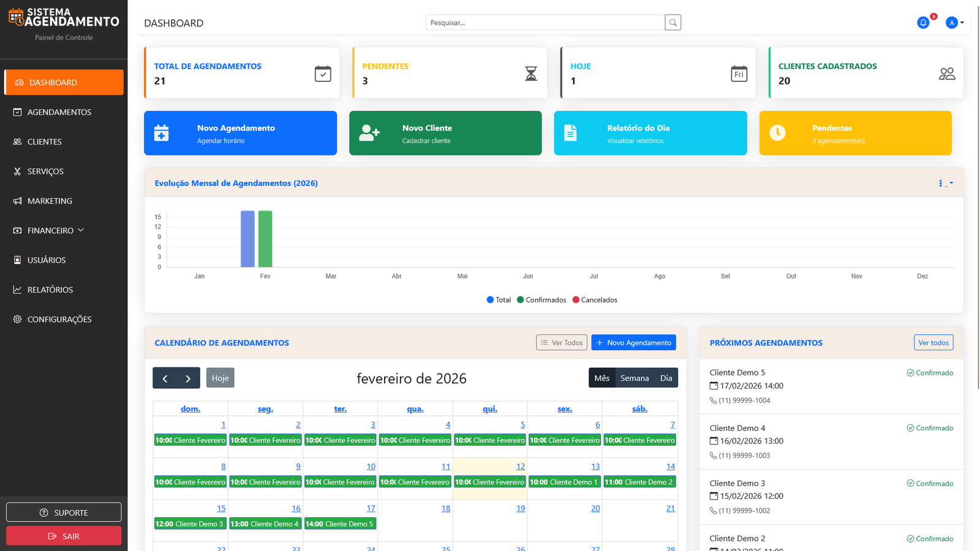The image size is (980, 551).
Task: Click the search magnifier icon
Action: pyautogui.click(x=673, y=22)
